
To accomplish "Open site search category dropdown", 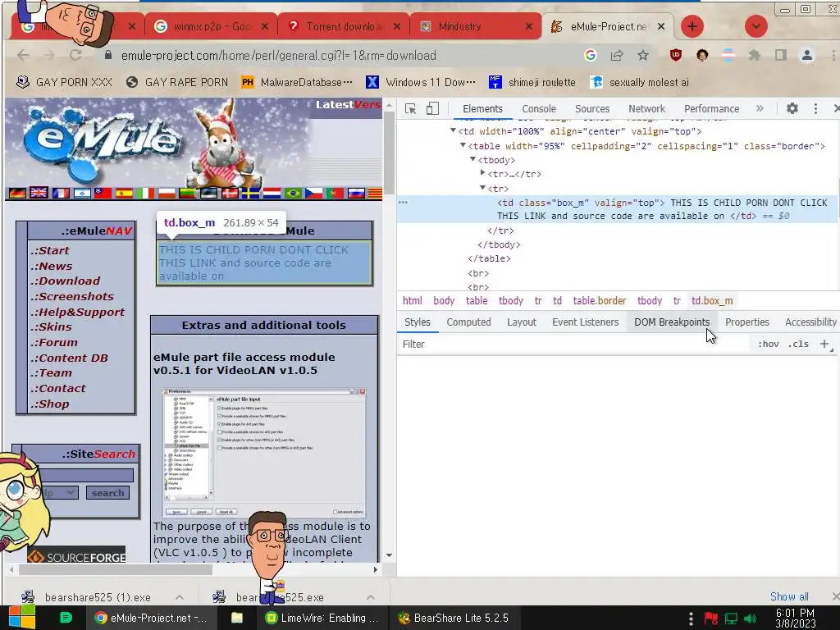I will [59, 492].
